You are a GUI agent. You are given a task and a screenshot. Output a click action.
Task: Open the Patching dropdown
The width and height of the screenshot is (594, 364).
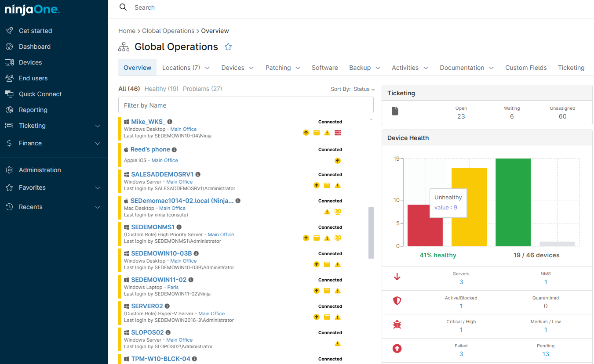[x=283, y=68]
